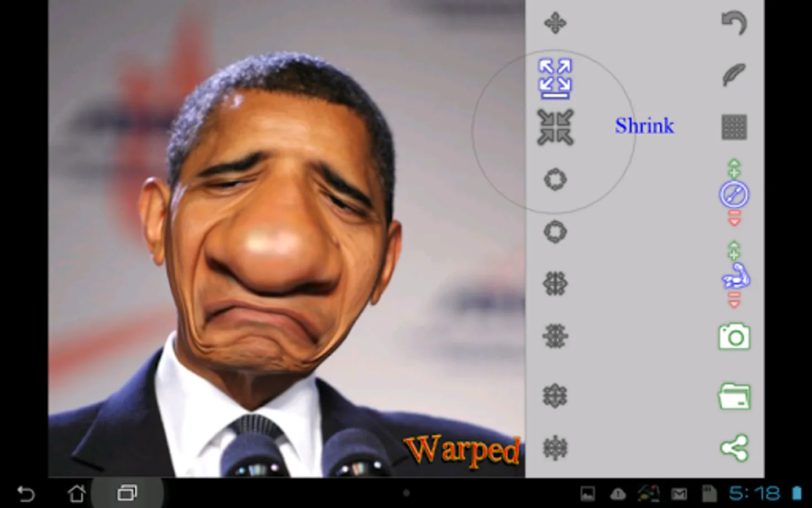This screenshot has width=812, height=508.
Task: Decrease brush size with red minus arrow
Action: click(x=734, y=218)
